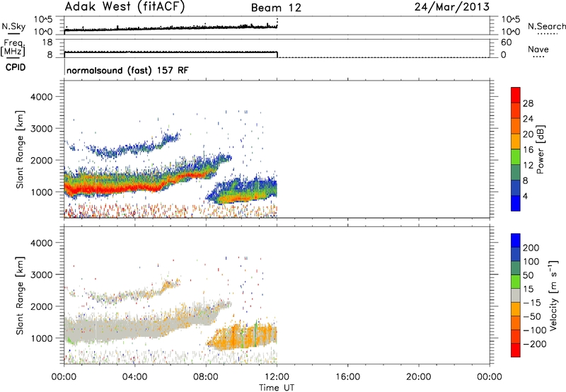The height and width of the screenshot is (392, 566).
Task: Click the '60' Nave axis label
Action: pyautogui.click(x=506, y=42)
